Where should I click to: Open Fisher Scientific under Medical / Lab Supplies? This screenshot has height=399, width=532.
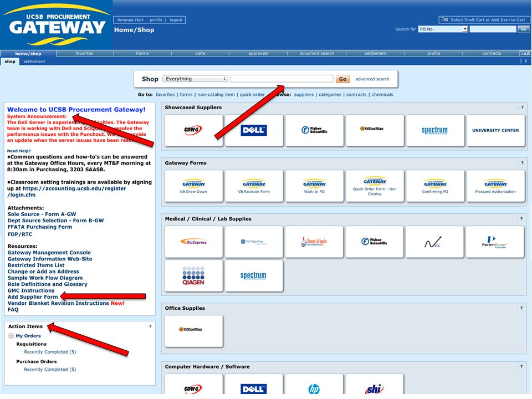coord(375,242)
